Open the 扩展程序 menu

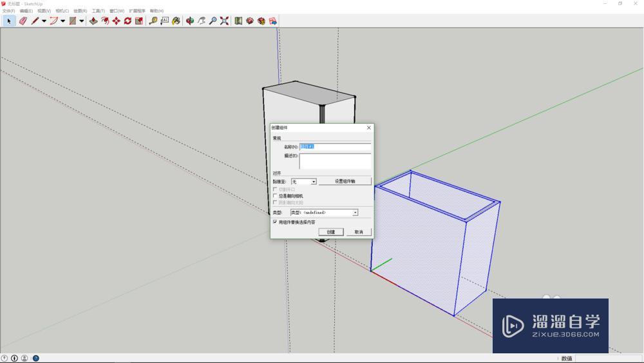pos(137,11)
